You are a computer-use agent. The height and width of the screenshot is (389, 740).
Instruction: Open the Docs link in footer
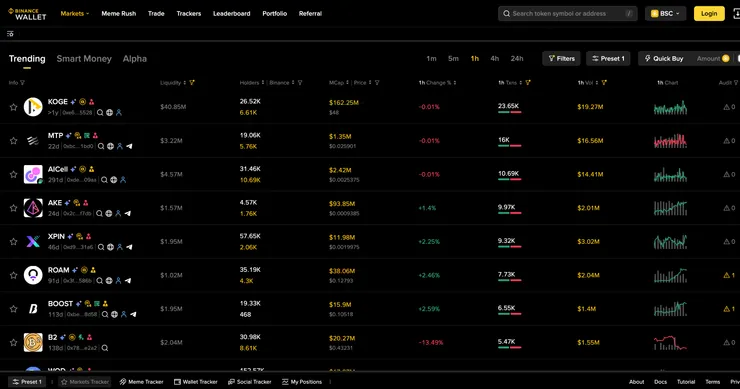coord(660,382)
